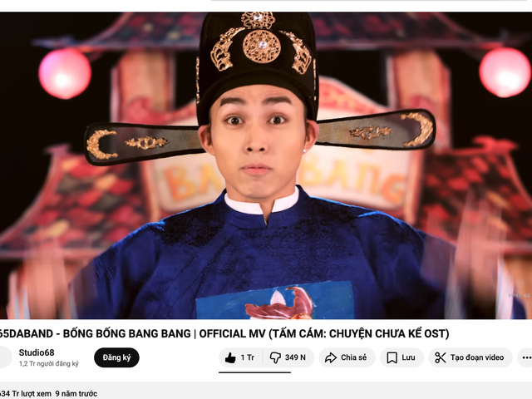Click the Lưu label to save the video
Viewport: 532px width, 399px height.
pyautogui.click(x=408, y=357)
